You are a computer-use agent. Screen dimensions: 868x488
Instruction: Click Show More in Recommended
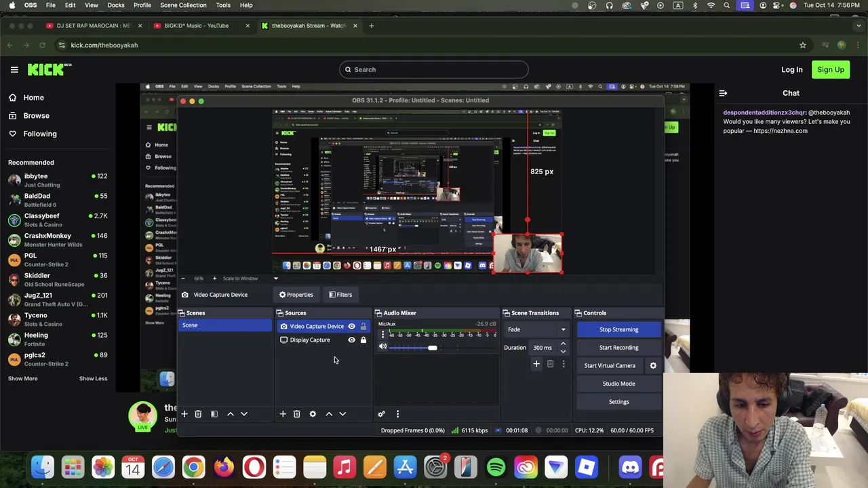click(22, 378)
